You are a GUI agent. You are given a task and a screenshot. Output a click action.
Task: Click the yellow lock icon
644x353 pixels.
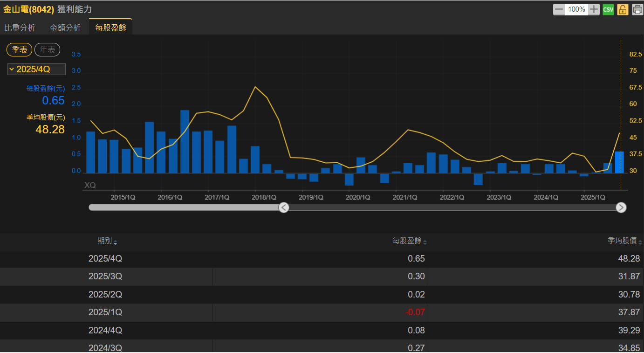623,9
